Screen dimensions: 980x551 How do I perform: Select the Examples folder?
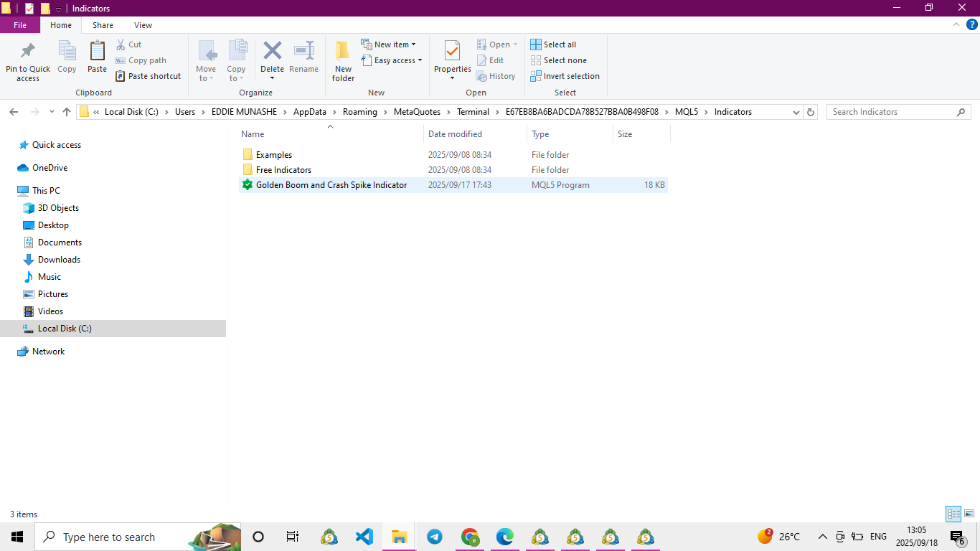pyautogui.click(x=453, y=155)
